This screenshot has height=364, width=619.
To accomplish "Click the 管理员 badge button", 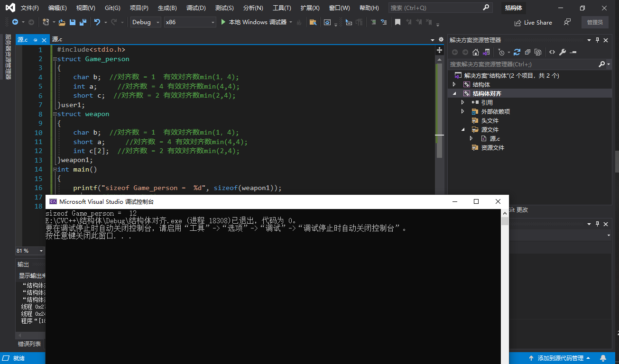I will click(595, 22).
